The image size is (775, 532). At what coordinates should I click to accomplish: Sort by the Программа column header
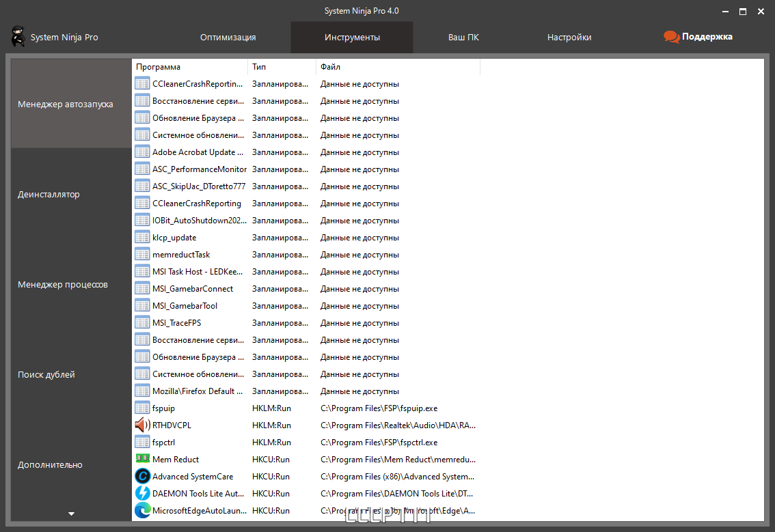(x=190, y=67)
